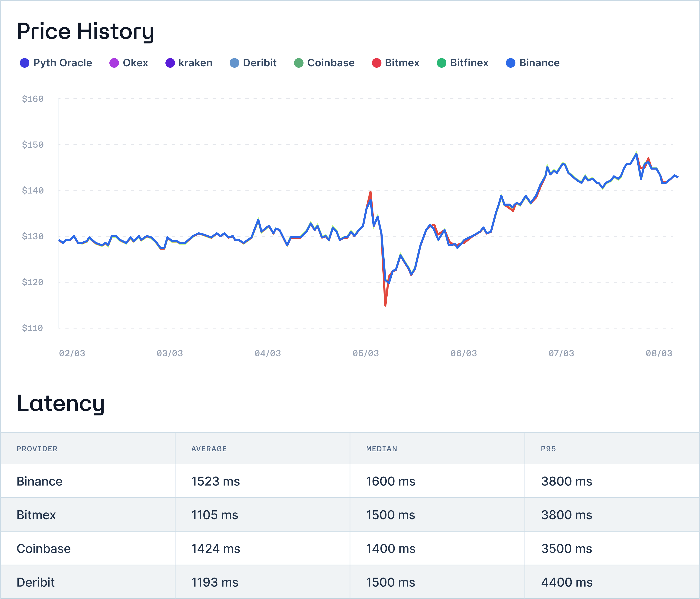Image resolution: width=700 pixels, height=599 pixels.
Task: Click the red Bitmex legend dot
Action: (376, 63)
